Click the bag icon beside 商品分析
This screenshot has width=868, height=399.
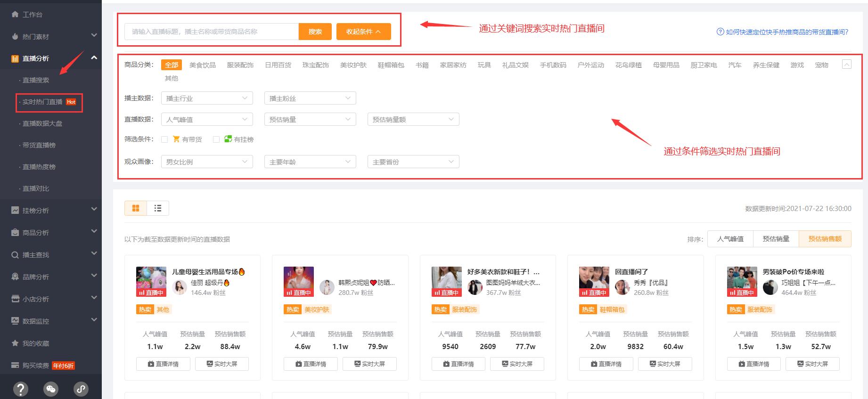[15, 232]
